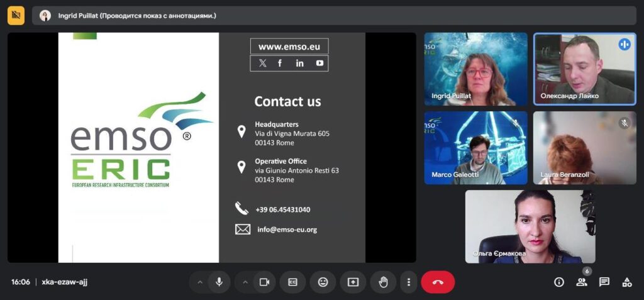Open the meeting details info icon
The height and width of the screenshot is (300, 644).
(x=558, y=282)
